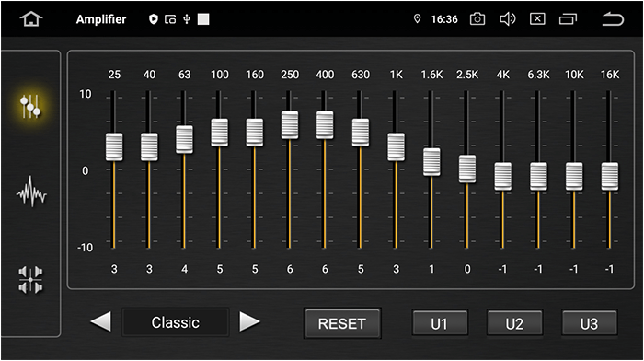This screenshot has width=644, height=361.
Task: Tap the GPS location pin icon
Action: pos(417,19)
